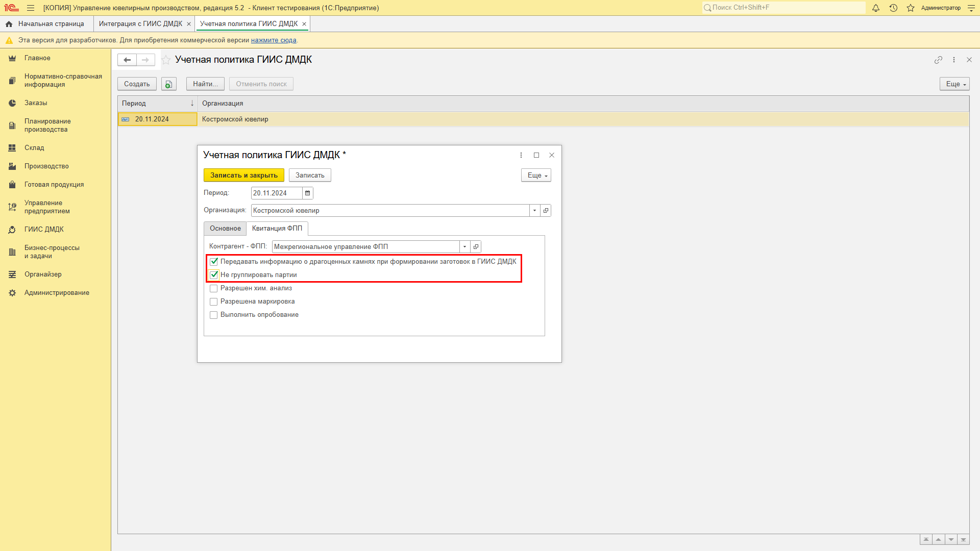Uncheck Не группировать партии checkbox
Image resolution: width=980 pixels, height=551 pixels.
214,275
